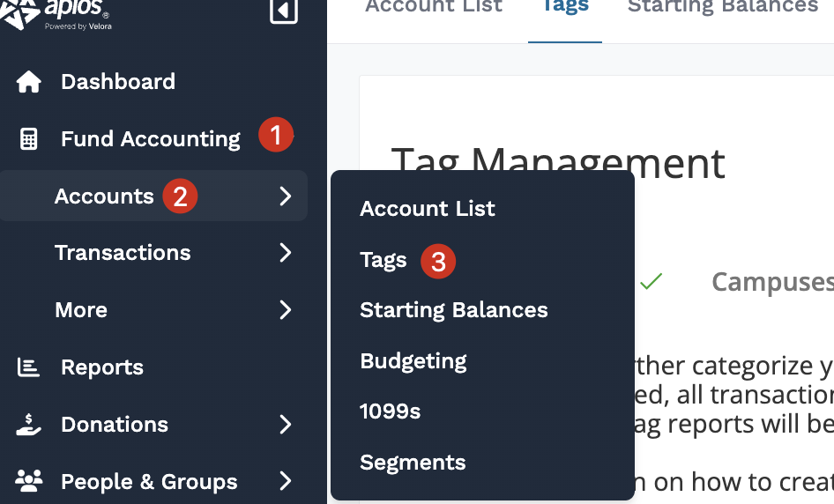Click the Reports chart icon
The image size is (834, 504).
tap(29, 367)
